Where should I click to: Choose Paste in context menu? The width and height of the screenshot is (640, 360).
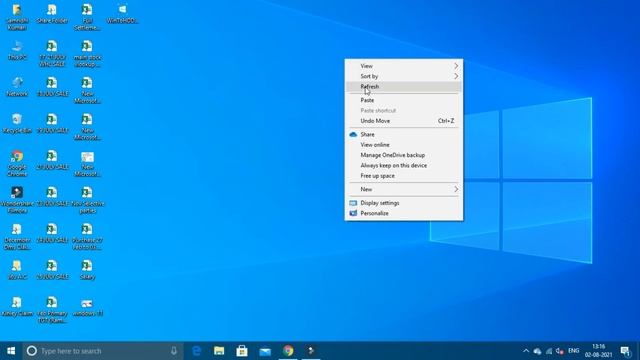click(x=404, y=100)
